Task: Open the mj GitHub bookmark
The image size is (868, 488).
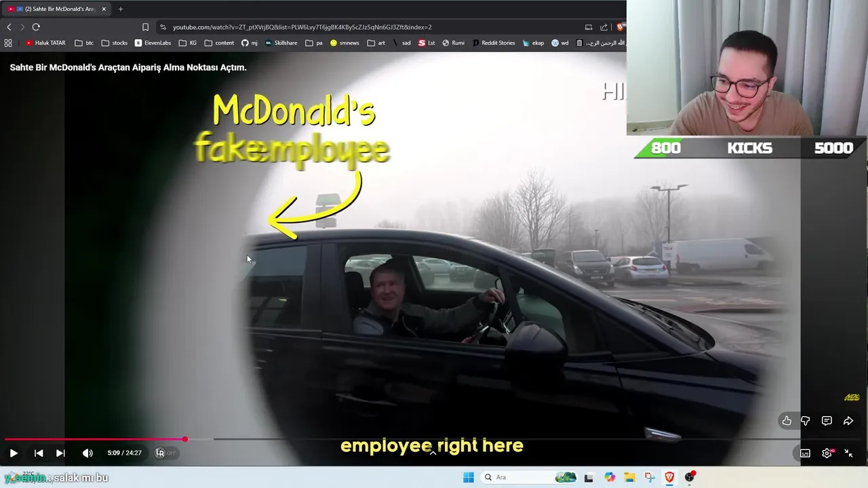Action: click(250, 43)
